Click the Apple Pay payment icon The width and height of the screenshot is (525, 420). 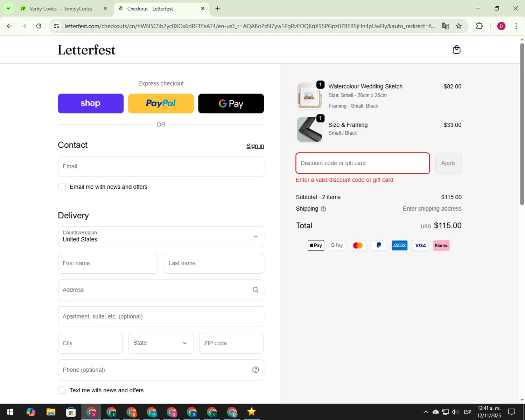[316, 245]
